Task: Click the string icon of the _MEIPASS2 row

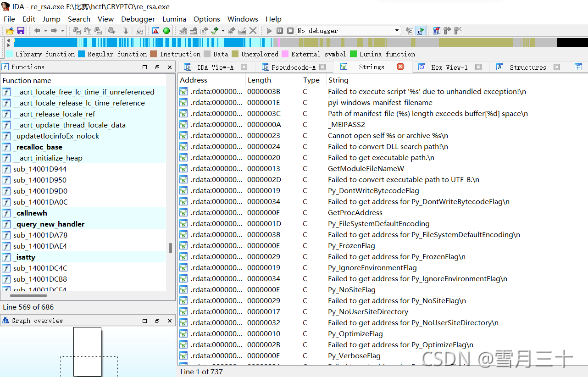Action: point(183,124)
